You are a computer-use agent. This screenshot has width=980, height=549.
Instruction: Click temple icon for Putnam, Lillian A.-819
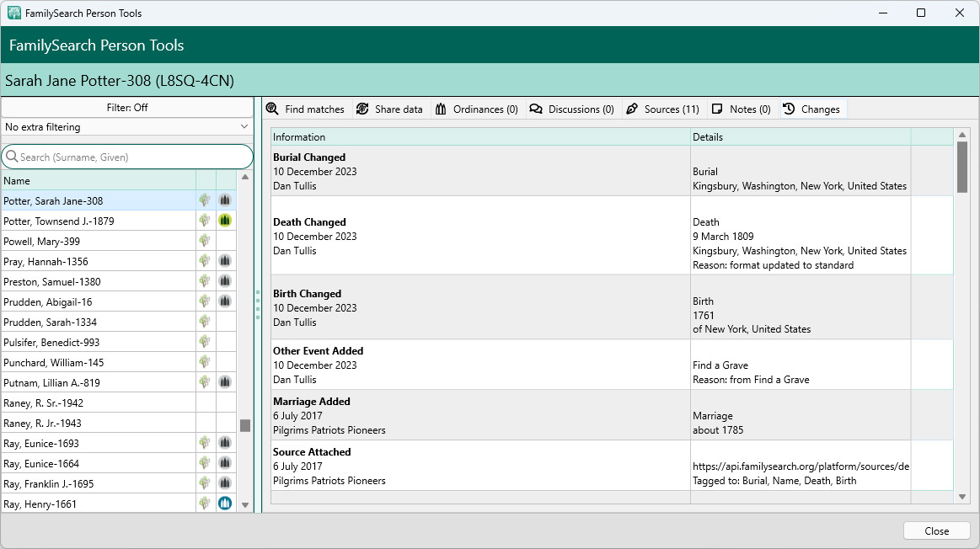(225, 382)
